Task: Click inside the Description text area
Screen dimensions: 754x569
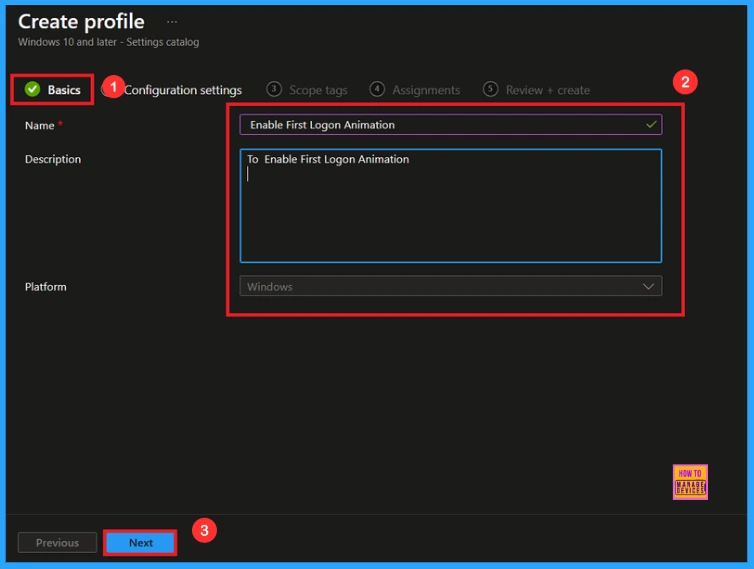Action: [x=450, y=210]
